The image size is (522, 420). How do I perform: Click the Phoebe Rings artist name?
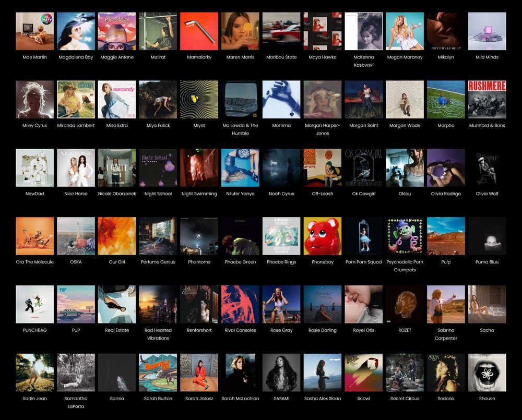[x=281, y=262]
